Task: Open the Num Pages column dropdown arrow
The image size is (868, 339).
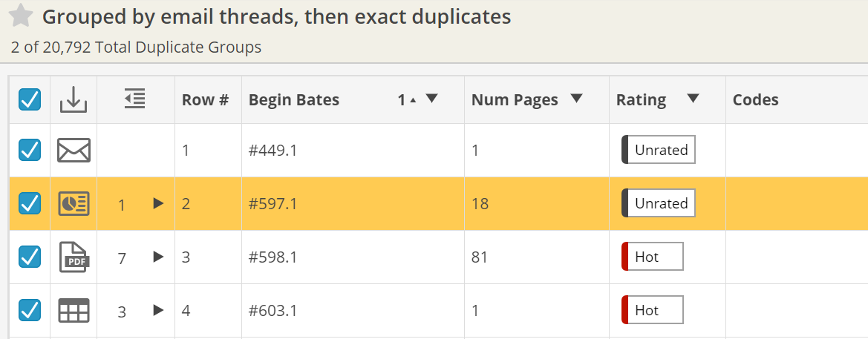Action: point(576,99)
